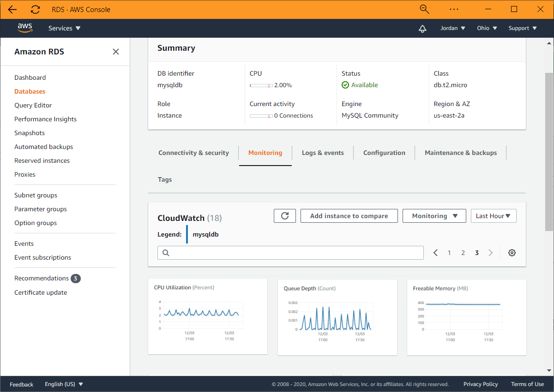The width and height of the screenshot is (554, 392).
Task: Go to previous metrics page arrow
Action: point(435,253)
